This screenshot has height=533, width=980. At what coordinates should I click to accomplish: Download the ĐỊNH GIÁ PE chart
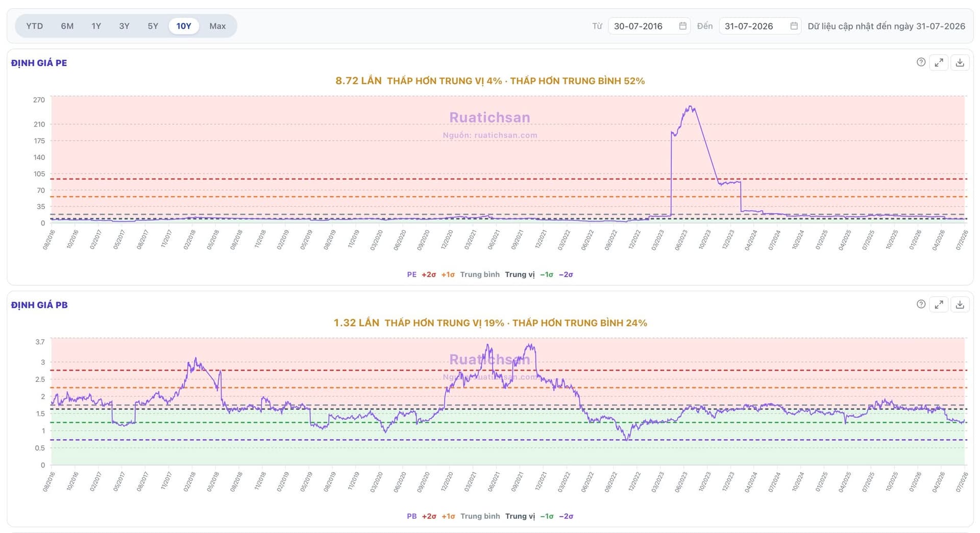pos(960,62)
